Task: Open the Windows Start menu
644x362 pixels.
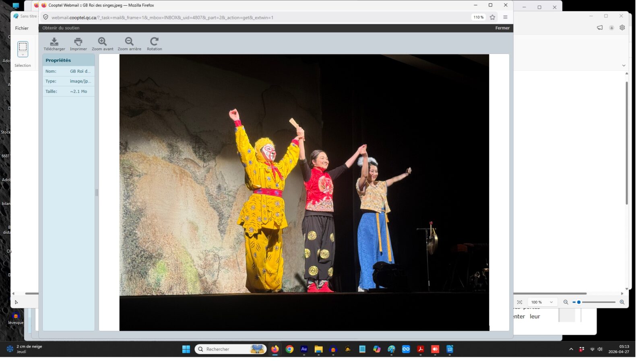Action: tap(186, 349)
